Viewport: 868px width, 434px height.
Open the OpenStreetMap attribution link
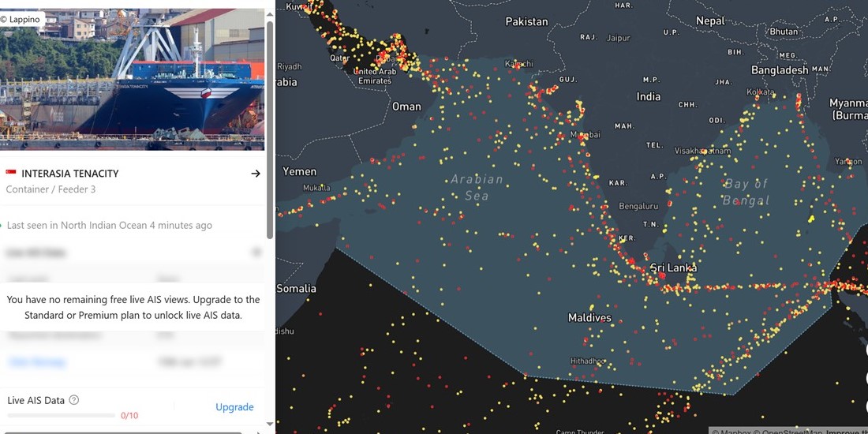tap(789, 431)
